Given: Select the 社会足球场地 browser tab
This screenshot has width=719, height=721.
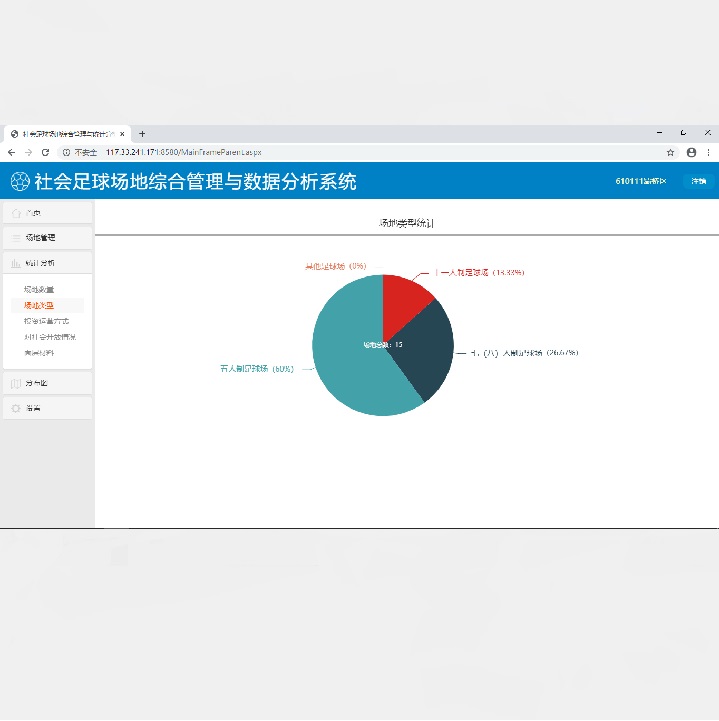Looking at the screenshot, I should point(68,134).
